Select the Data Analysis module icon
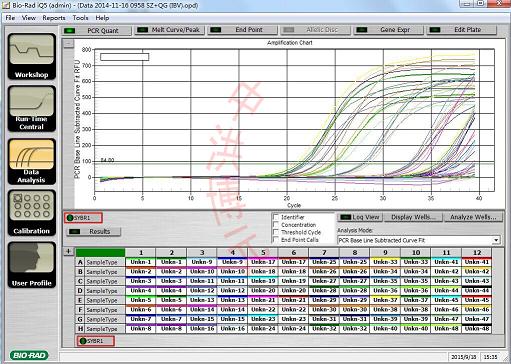Viewport: 511px width, 364px height. click(x=32, y=161)
